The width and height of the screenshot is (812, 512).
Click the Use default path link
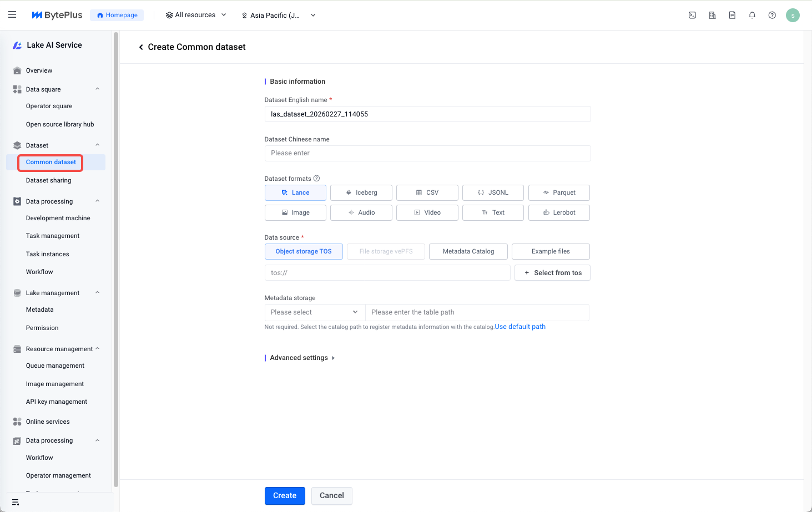pos(520,327)
